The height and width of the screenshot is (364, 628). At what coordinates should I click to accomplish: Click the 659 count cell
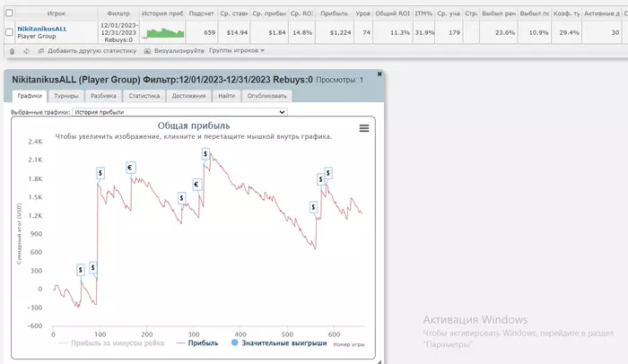(x=202, y=32)
